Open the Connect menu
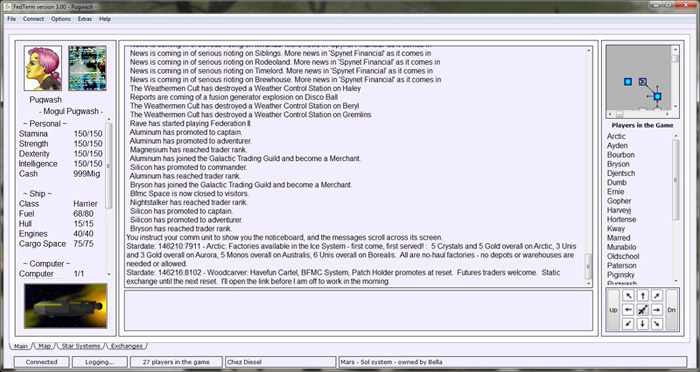The height and width of the screenshot is (372, 700). click(33, 19)
